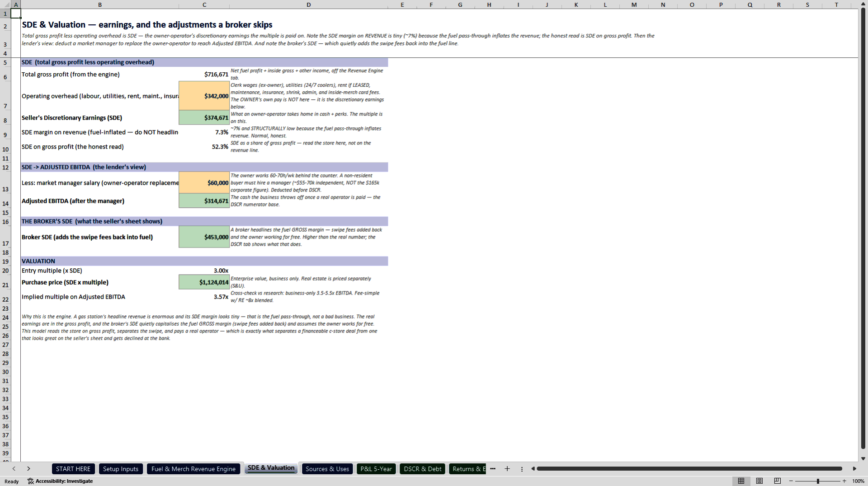Select Purchase price cell $1,124,014

pos(204,282)
